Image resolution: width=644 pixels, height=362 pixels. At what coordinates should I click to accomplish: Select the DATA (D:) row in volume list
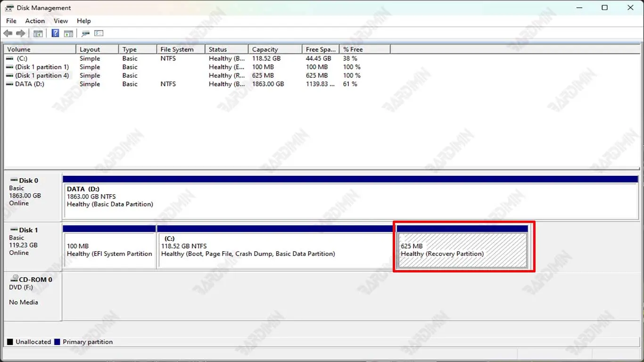pos(30,84)
